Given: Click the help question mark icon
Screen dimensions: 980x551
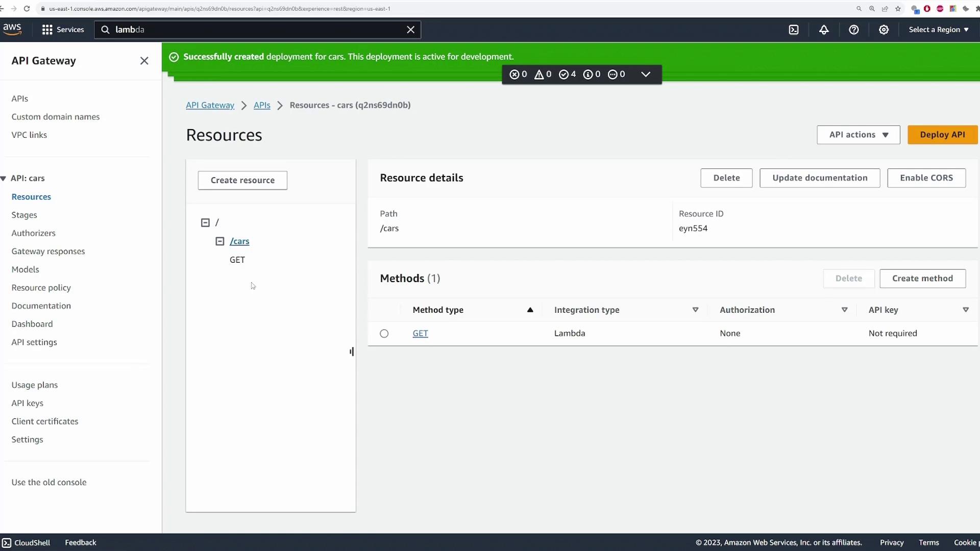Looking at the screenshot, I should [854, 30].
